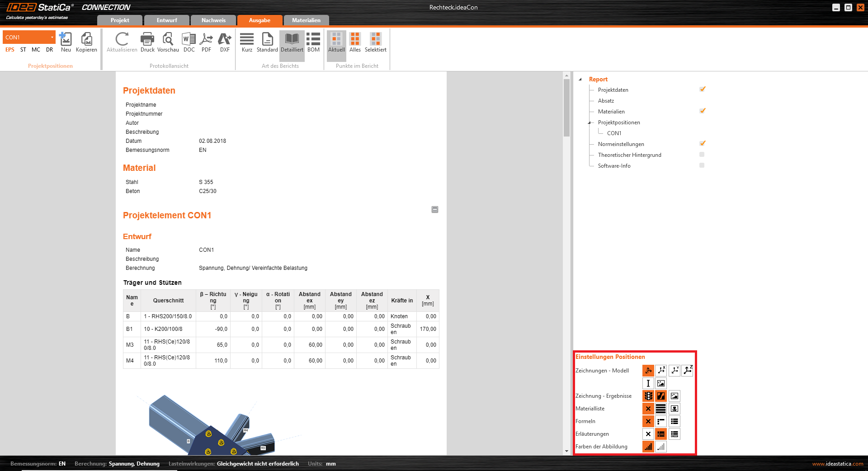Viewport: 868px width, 471px height.
Task: Select X-axis view for Zeichnungen - Modell
Action: 661,371
